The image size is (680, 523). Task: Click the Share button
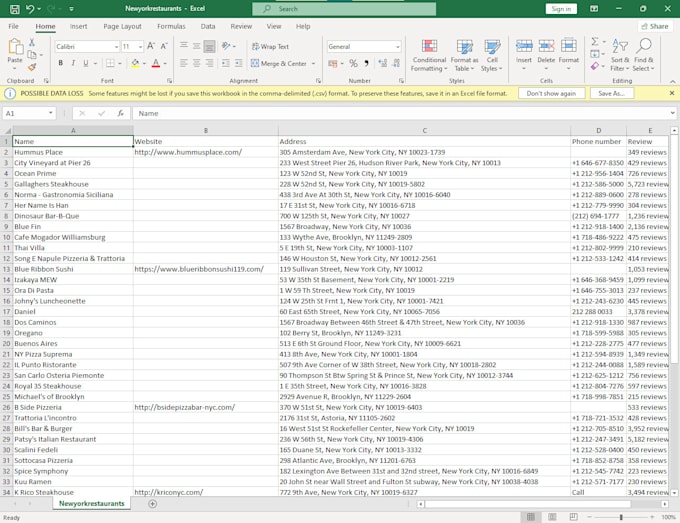[x=655, y=26]
